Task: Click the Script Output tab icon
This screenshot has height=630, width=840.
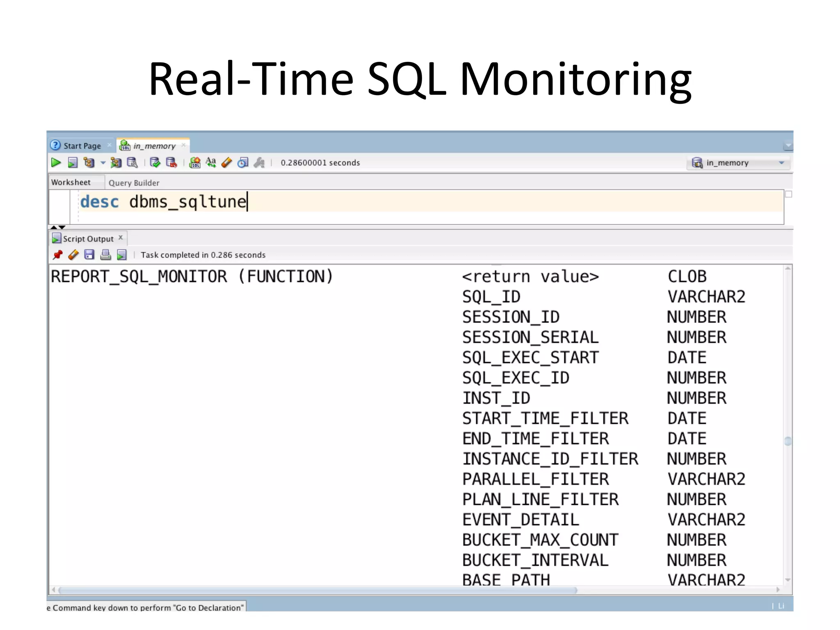Action: tap(57, 238)
